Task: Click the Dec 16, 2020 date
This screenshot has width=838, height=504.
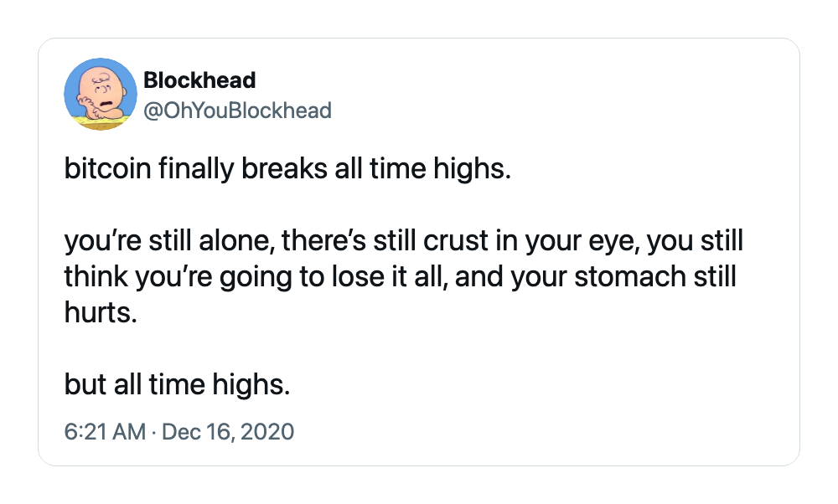Action: point(228,431)
